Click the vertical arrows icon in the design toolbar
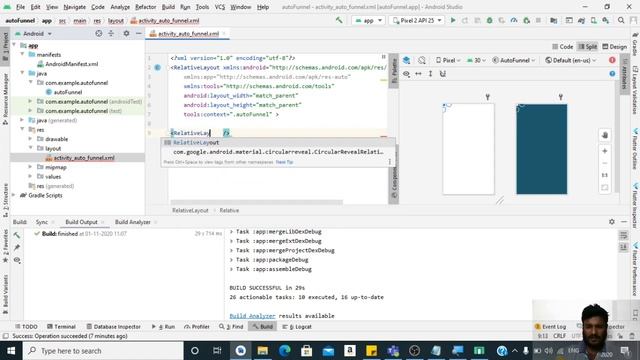The width and height of the screenshot is (640, 360). (x=430, y=74)
